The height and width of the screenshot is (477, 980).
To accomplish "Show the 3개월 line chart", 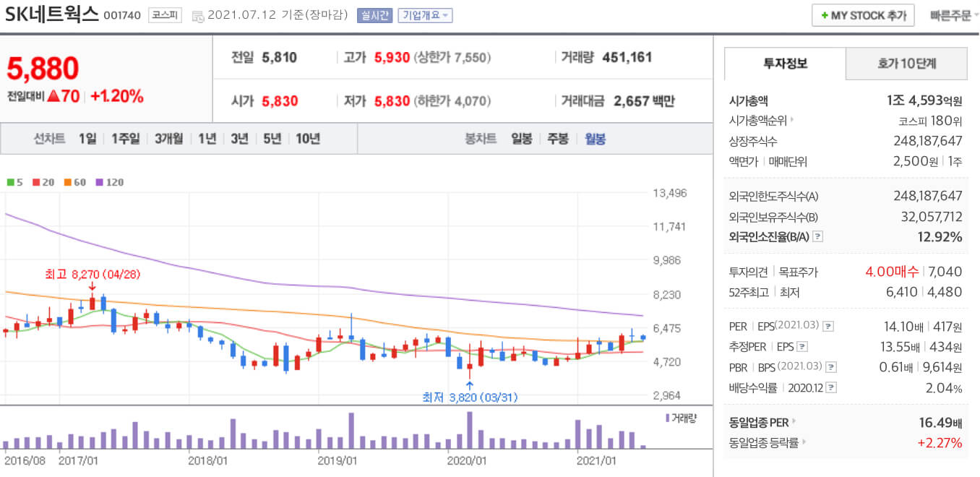I will [x=169, y=139].
